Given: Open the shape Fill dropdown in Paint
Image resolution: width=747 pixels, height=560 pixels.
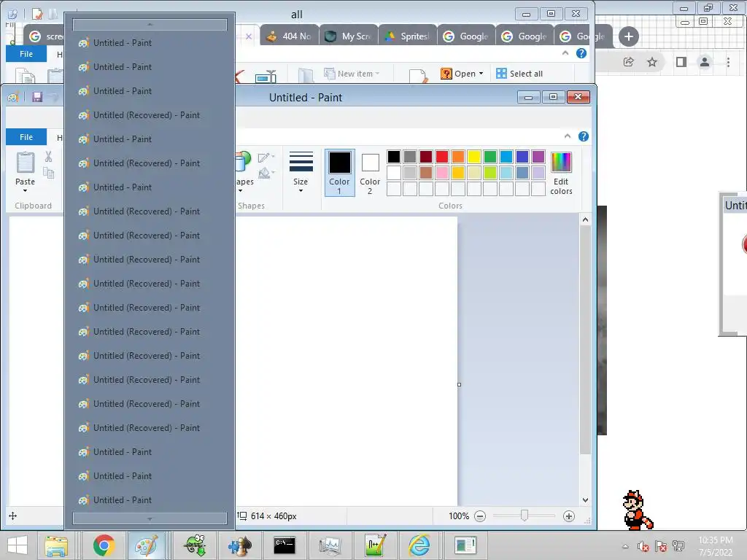Looking at the screenshot, I should click(266, 173).
